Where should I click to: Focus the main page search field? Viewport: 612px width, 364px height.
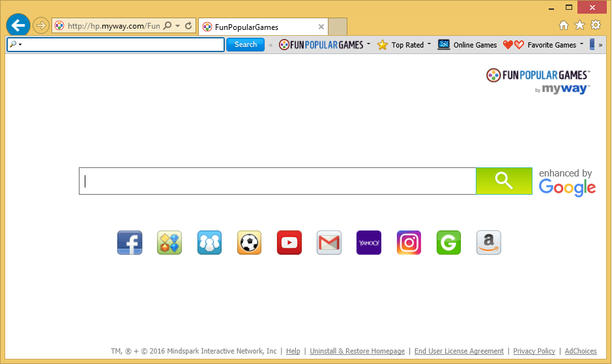click(278, 181)
